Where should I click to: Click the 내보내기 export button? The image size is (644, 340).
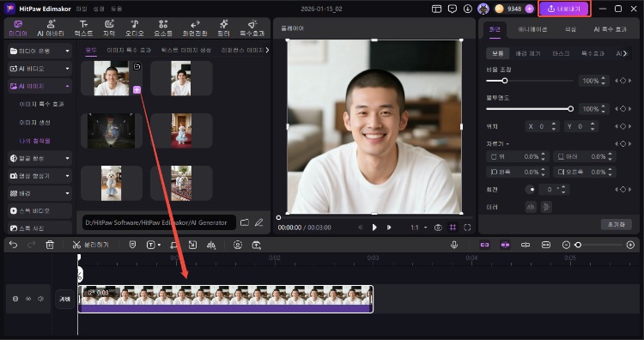click(564, 9)
